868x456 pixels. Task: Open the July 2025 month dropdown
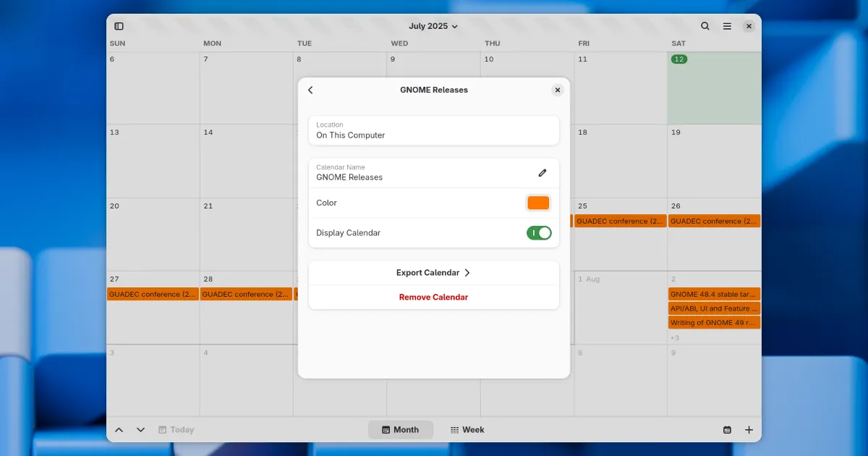tap(433, 26)
